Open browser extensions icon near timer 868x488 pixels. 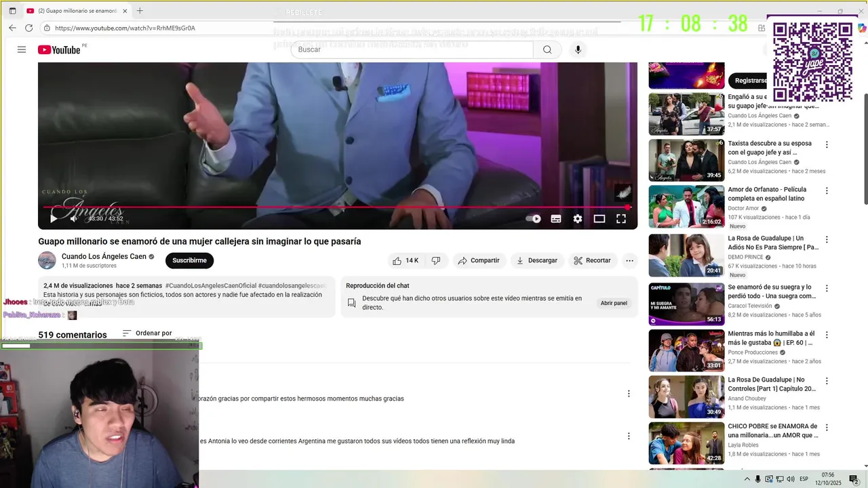[x=762, y=28]
